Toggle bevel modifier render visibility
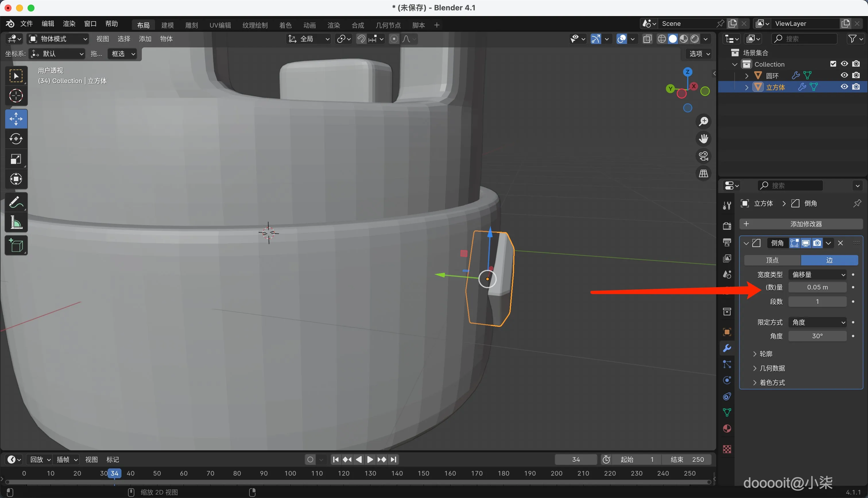The height and width of the screenshot is (498, 868). coord(817,243)
